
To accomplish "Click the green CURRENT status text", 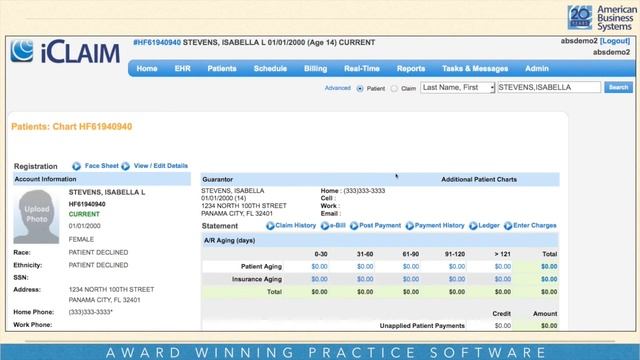I will pyautogui.click(x=84, y=214).
